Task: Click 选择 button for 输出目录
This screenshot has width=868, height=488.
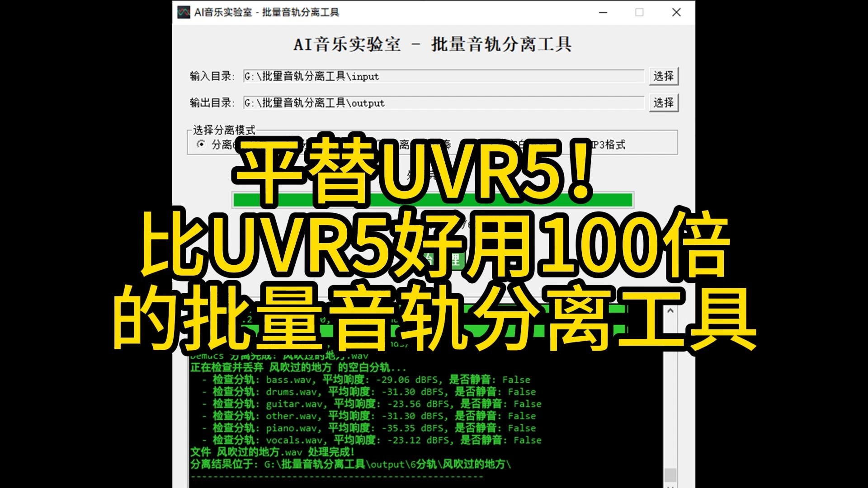Action: [x=664, y=103]
